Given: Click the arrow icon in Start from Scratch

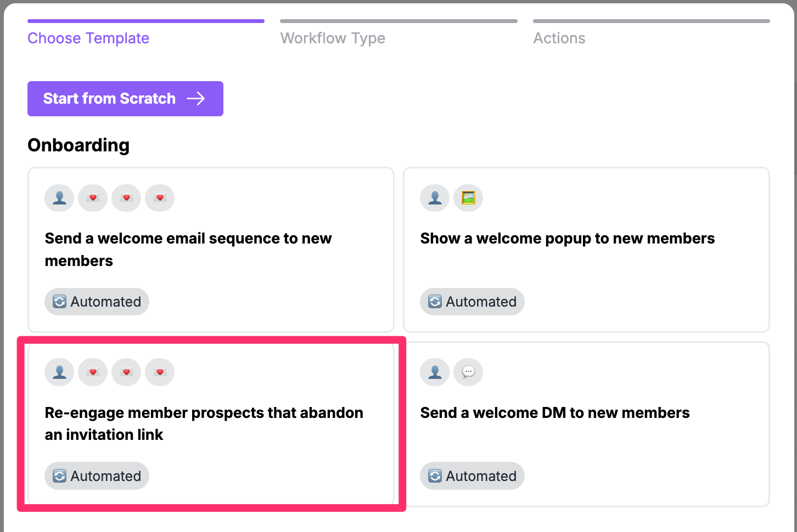Looking at the screenshot, I should (196, 99).
